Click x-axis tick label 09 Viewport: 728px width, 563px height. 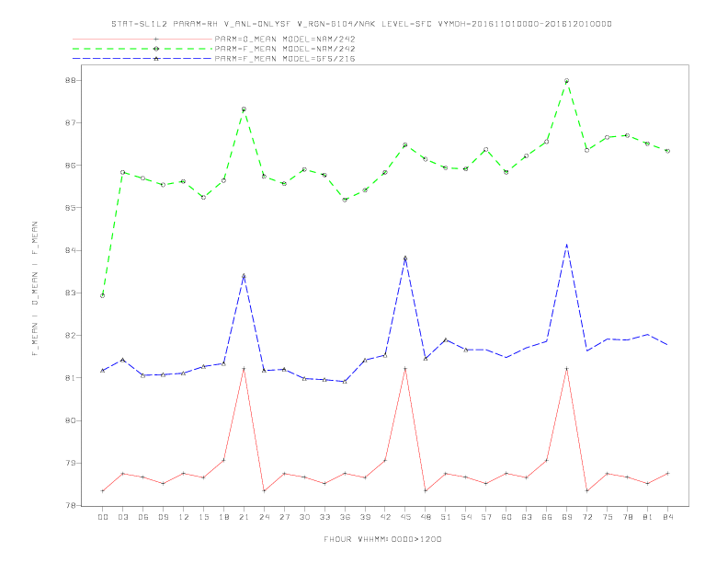coord(163,517)
